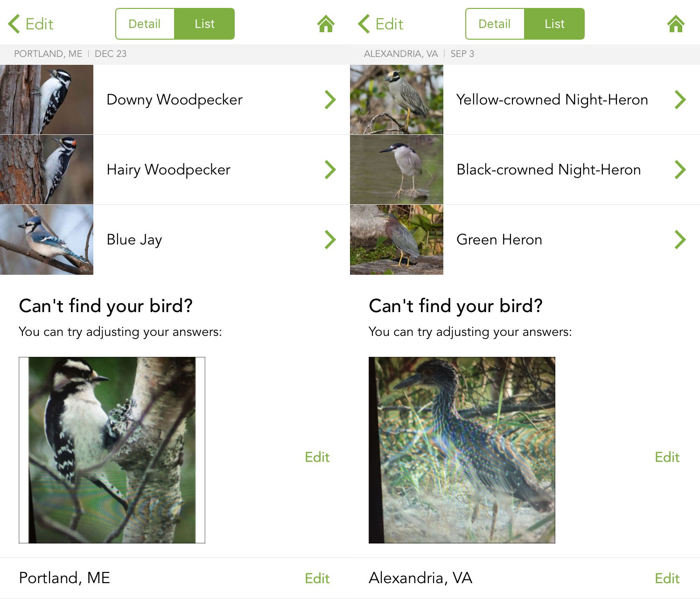Go back using Edit arrow on Alexandria screen

click(381, 24)
